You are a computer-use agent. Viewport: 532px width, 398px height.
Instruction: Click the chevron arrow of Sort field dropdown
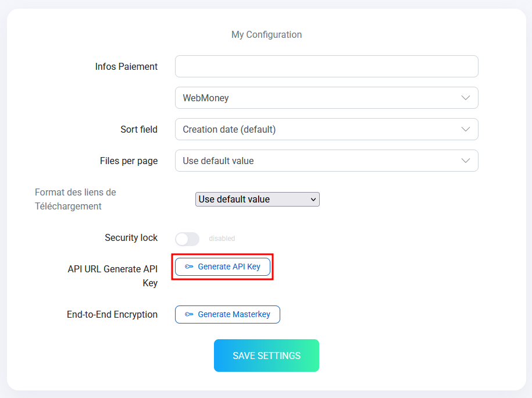coord(466,129)
